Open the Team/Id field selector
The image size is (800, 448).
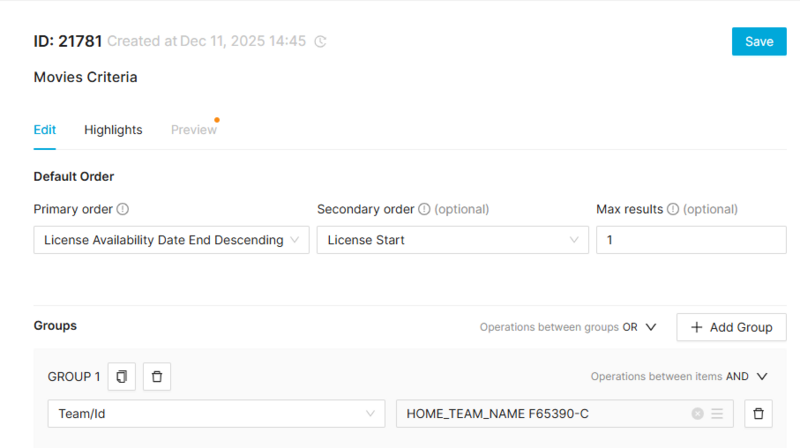click(x=216, y=414)
